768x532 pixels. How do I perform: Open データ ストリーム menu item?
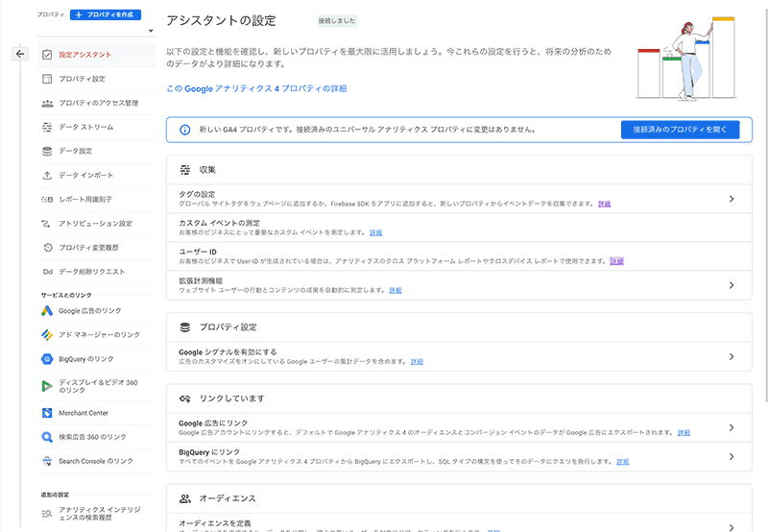coord(97,127)
